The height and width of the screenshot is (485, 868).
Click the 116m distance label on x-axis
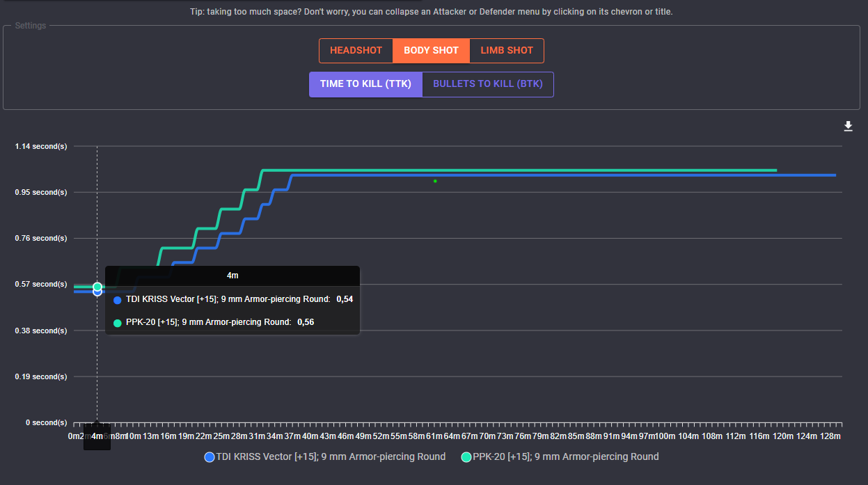(x=760, y=436)
